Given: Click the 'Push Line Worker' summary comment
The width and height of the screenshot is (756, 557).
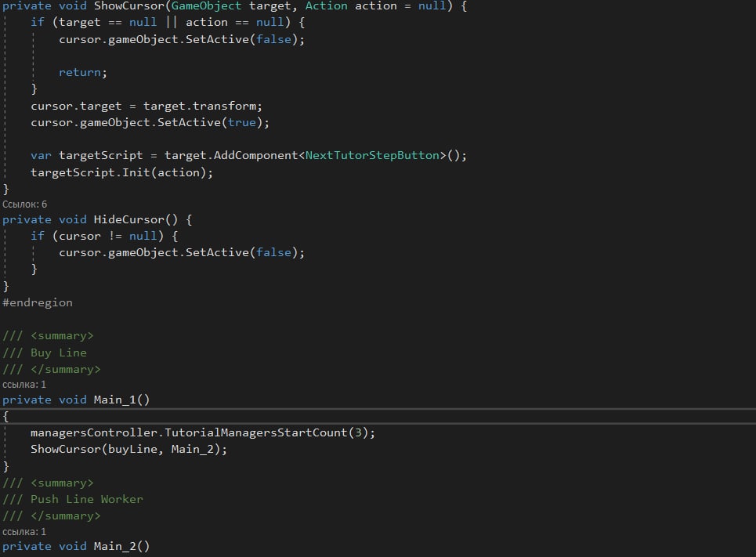Looking at the screenshot, I should point(87,500).
